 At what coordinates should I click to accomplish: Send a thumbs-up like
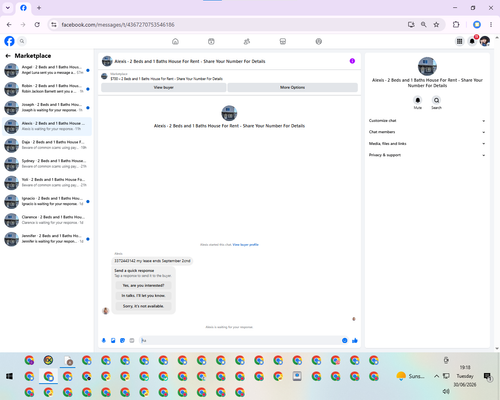coord(355,340)
